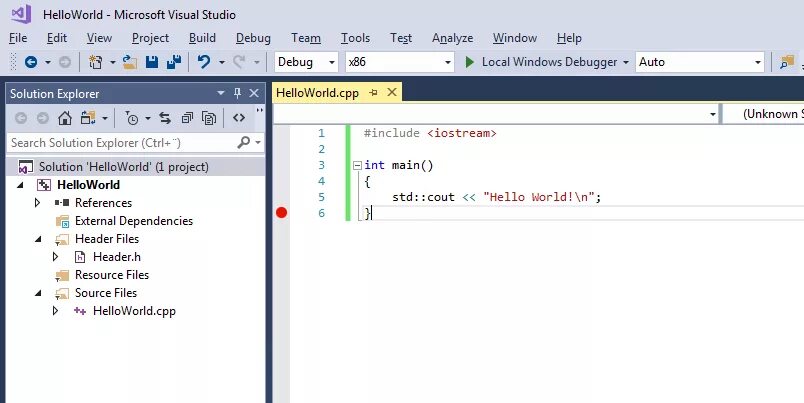Sync Solution Explorer with the active document
The image size is (804, 403).
pyautogui.click(x=165, y=118)
